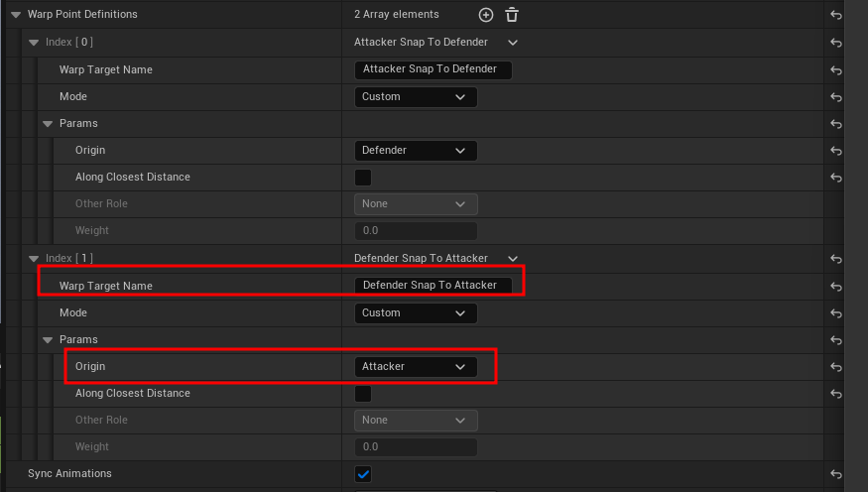Open Other Role dropdown under Index [1]

(416, 421)
